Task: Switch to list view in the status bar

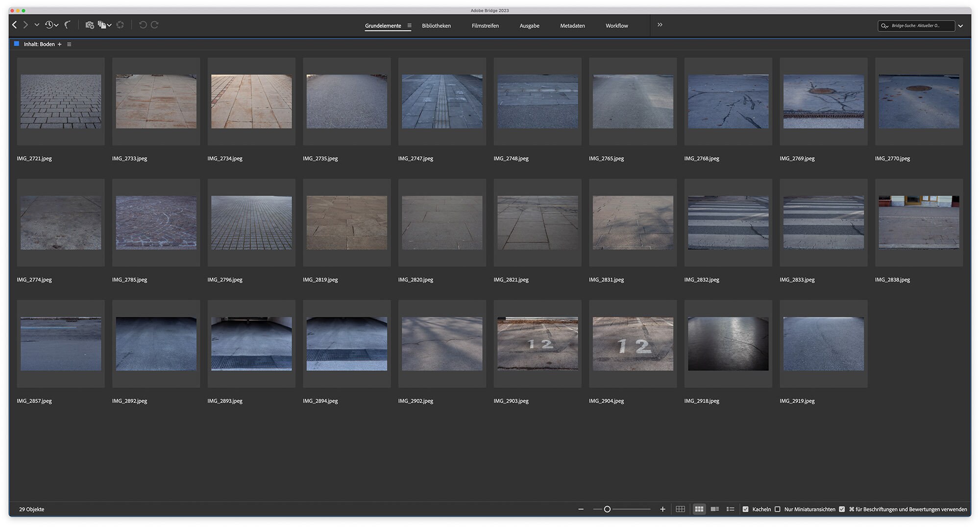Action: pos(730,509)
